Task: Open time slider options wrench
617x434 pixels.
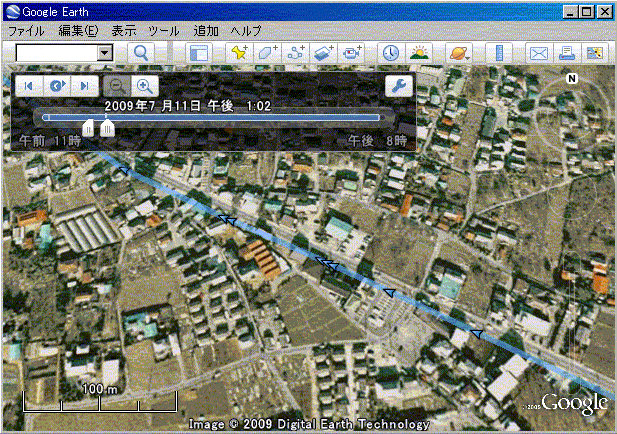Action: pos(399,86)
